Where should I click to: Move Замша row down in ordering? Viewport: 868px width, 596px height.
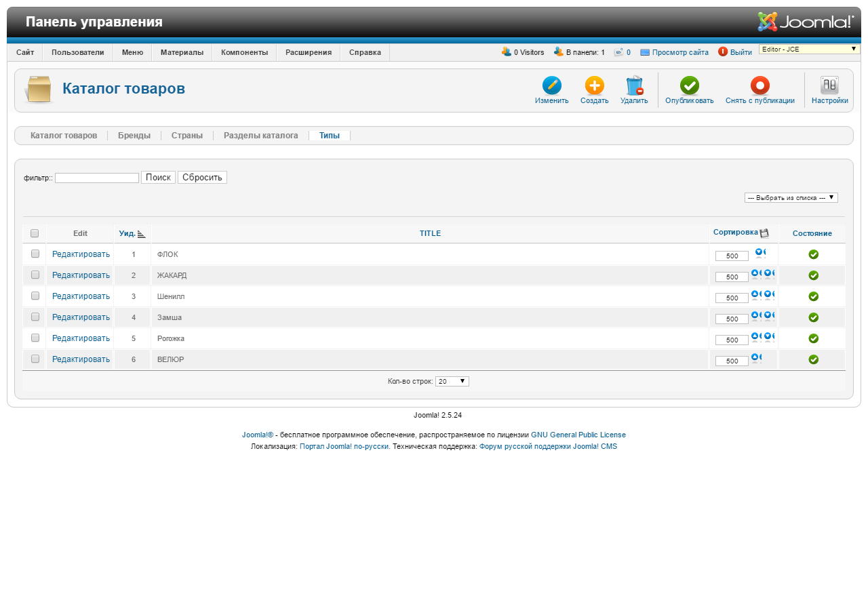[769, 316]
